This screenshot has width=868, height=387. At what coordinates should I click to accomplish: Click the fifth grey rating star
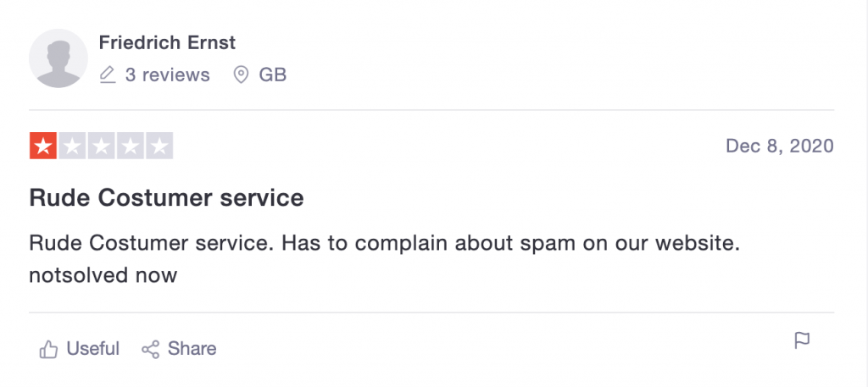[159, 146]
